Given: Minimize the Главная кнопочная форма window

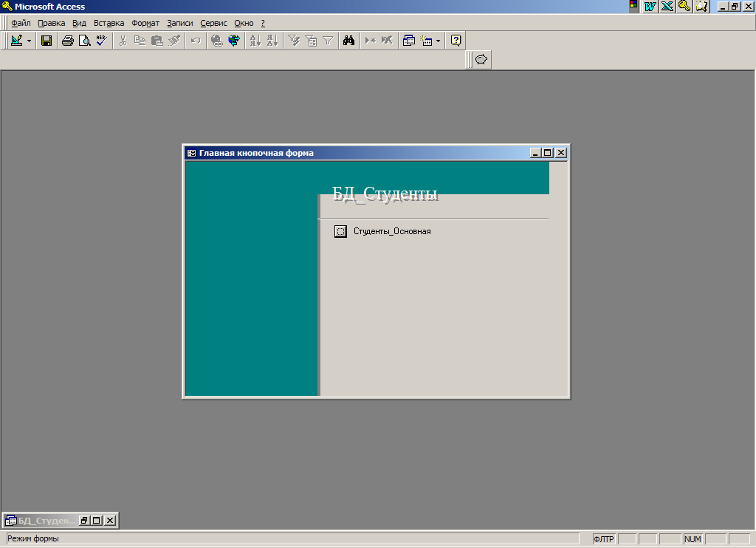Looking at the screenshot, I should tap(535, 153).
